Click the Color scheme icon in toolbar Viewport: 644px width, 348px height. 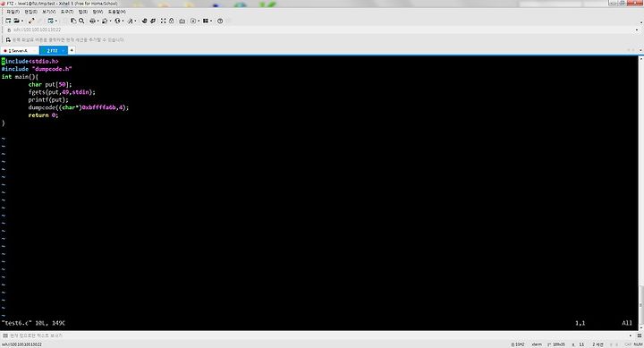pyautogui.click(x=105, y=21)
